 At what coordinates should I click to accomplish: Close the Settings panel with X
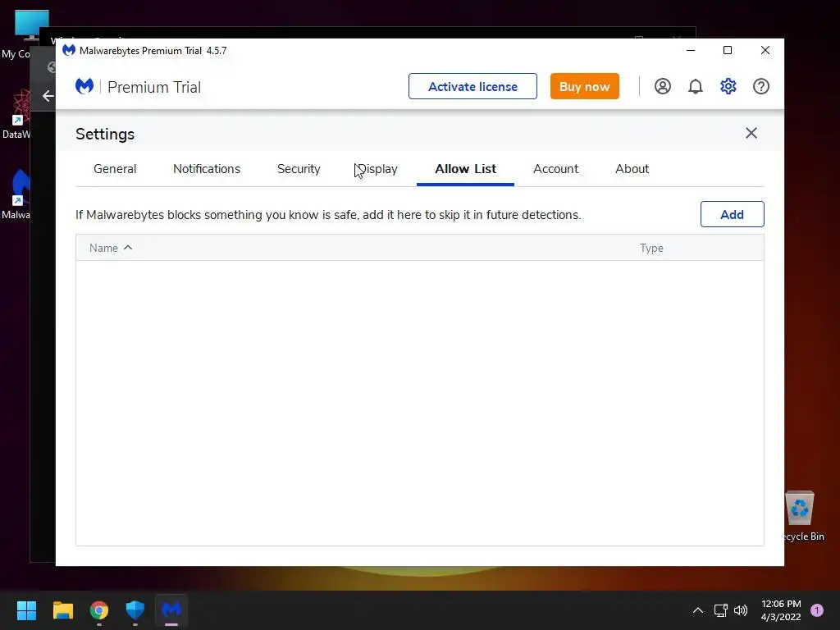tap(751, 133)
